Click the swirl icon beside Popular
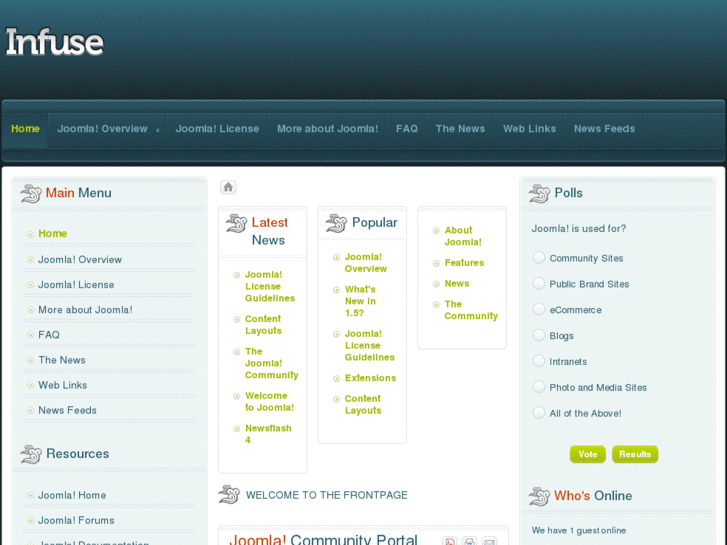This screenshot has height=545, width=727. pyautogui.click(x=336, y=224)
